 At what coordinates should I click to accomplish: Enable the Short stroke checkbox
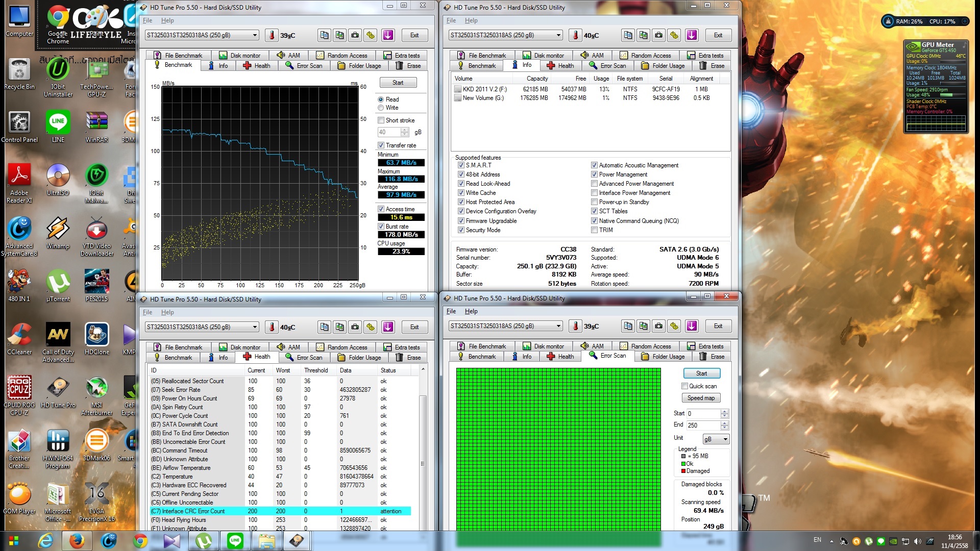point(381,120)
